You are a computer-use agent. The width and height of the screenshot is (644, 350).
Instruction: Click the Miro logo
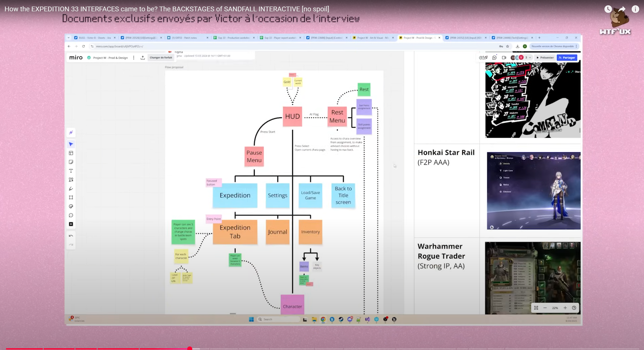pos(76,57)
